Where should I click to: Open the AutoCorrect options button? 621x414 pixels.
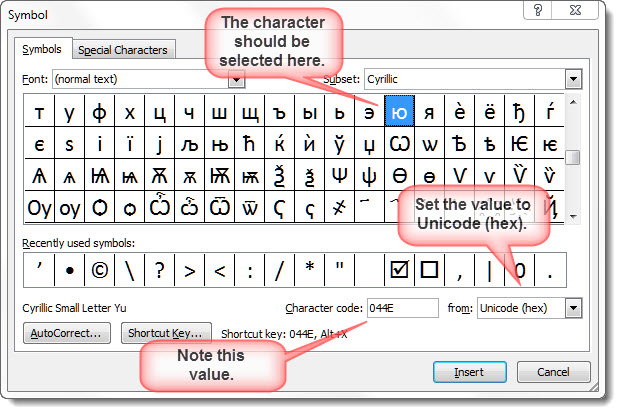tap(67, 333)
